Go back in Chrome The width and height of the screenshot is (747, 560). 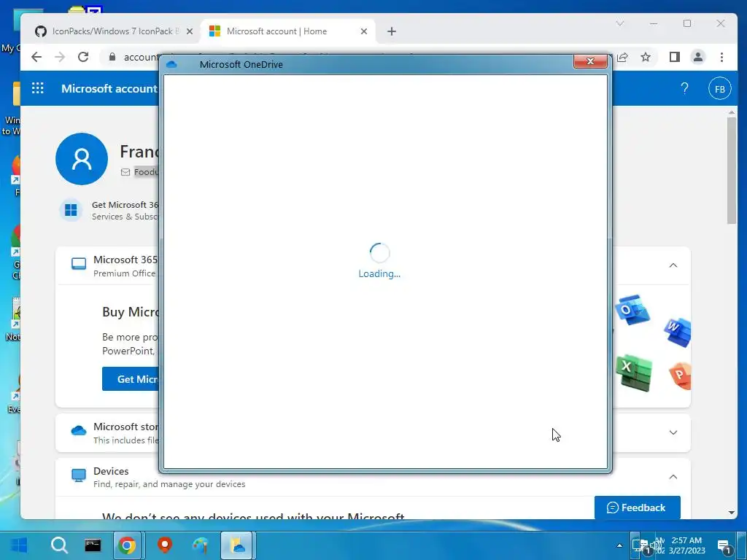[x=36, y=57]
